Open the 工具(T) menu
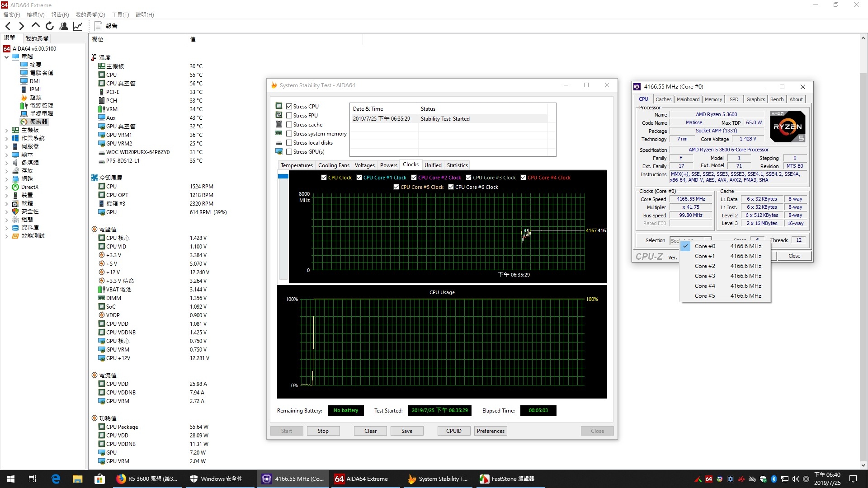 [120, 15]
